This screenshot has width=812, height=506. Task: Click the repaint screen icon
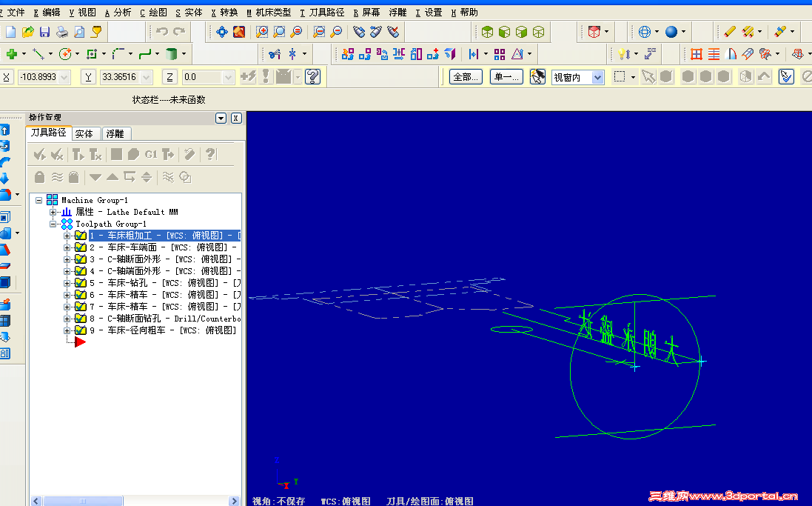[239, 32]
